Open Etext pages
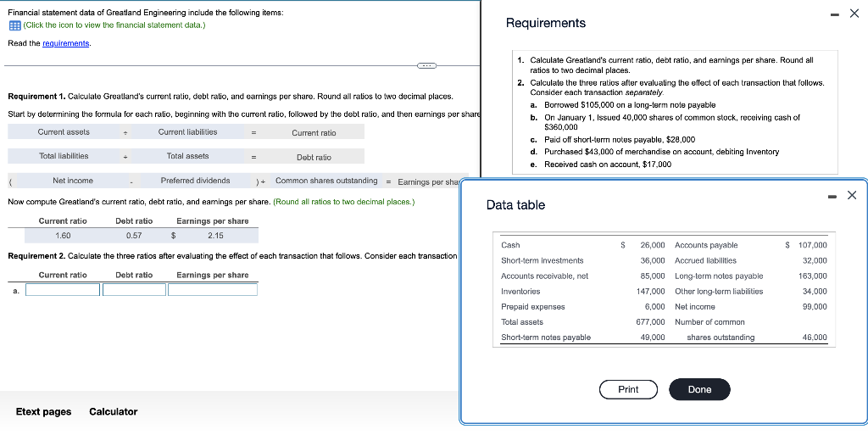The width and height of the screenshot is (868, 435). pos(43,412)
